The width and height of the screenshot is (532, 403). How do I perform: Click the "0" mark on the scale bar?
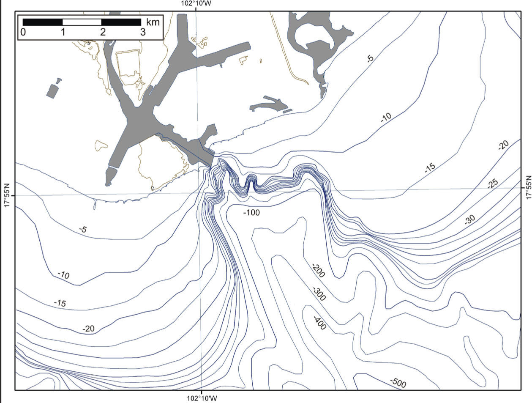tap(23, 32)
